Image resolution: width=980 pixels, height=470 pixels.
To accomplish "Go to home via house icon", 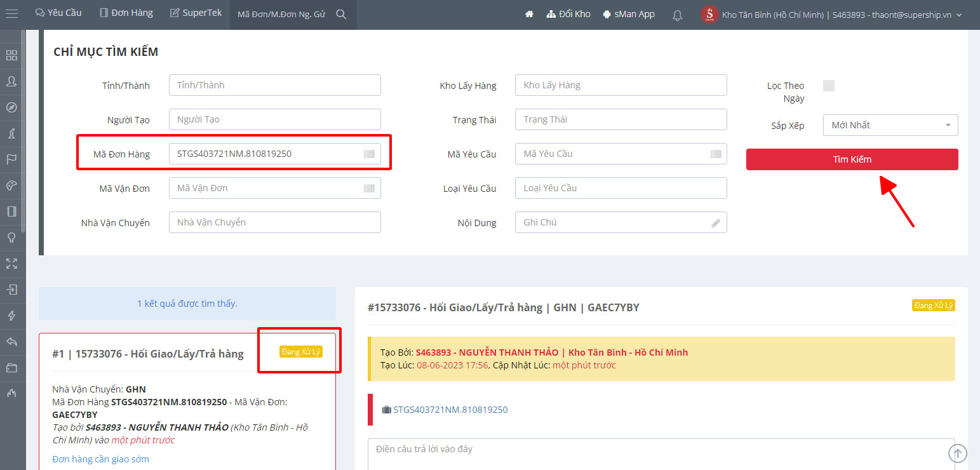I will [x=529, y=14].
